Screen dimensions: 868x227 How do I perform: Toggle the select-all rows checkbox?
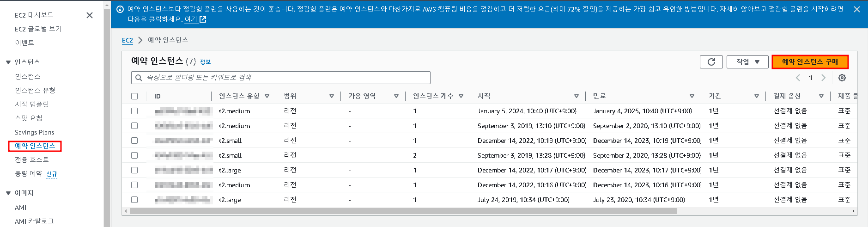click(x=134, y=96)
